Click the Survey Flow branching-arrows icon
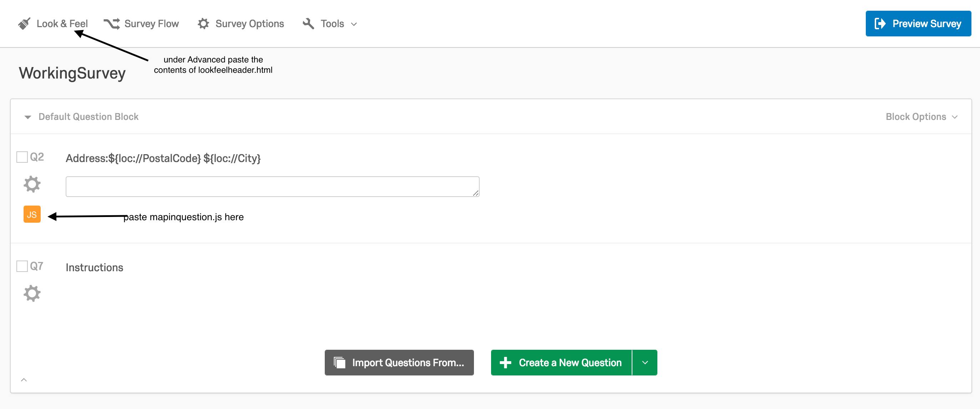 tap(111, 24)
